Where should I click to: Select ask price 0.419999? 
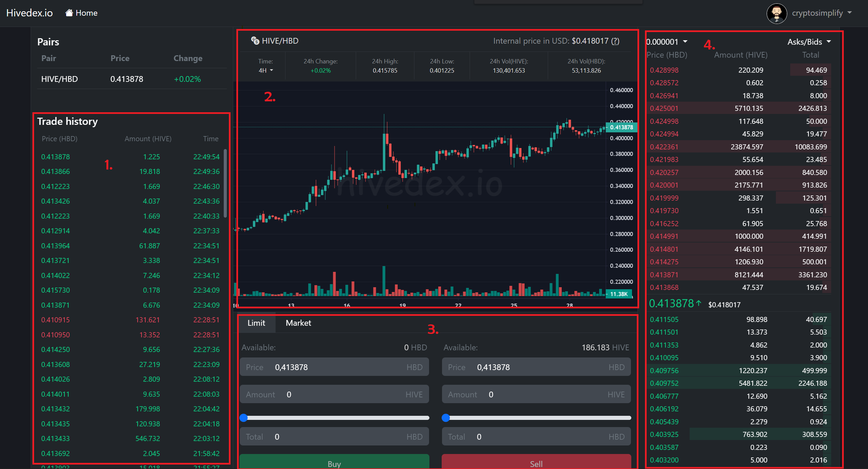click(x=664, y=198)
